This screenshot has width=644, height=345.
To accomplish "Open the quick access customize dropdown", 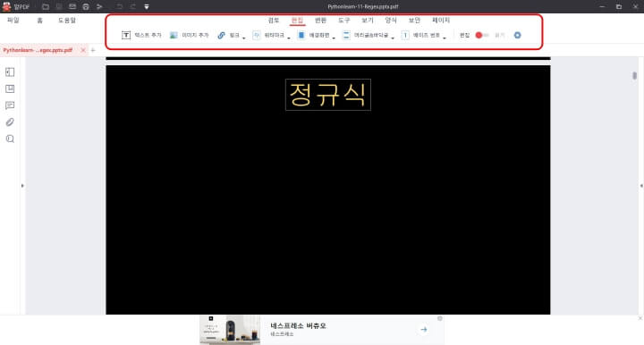I will [147, 6].
